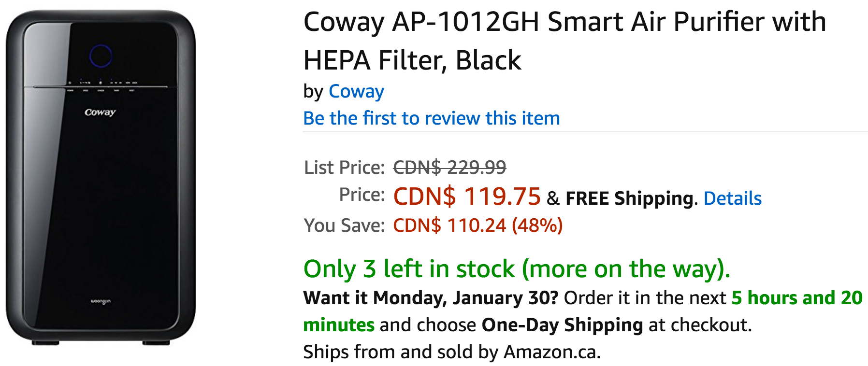Click the red price CDN$ 119.75
This screenshot has width=868, height=366.
[x=467, y=197]
